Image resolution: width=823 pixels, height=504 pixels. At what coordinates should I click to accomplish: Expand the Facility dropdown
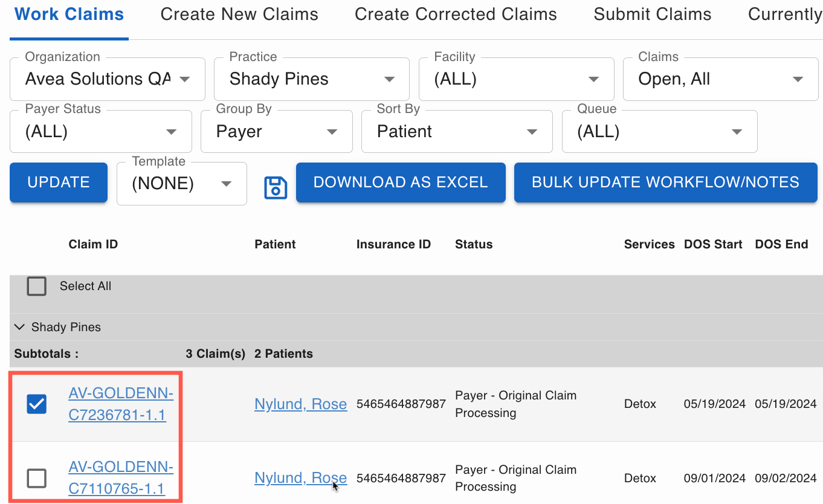click(516, 79)
